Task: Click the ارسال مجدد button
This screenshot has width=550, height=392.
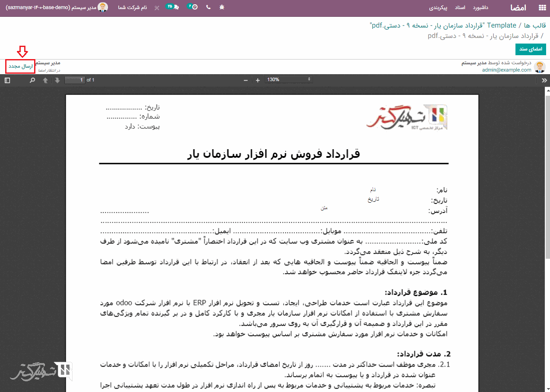Action: click(21, 66)
